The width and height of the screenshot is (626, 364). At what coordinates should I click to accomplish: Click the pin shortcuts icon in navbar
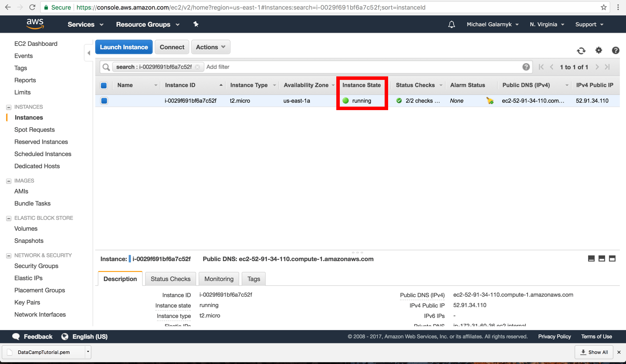click(x=196, y=24)
